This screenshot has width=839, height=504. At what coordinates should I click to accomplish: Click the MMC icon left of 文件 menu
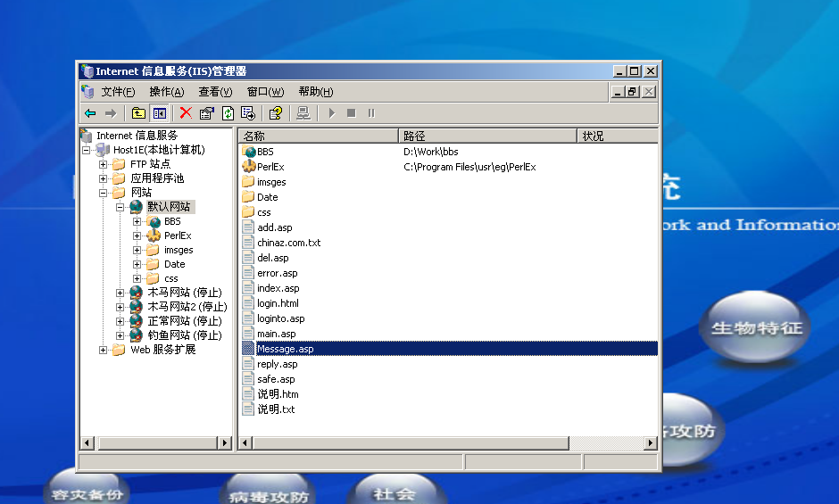[87, 92]
